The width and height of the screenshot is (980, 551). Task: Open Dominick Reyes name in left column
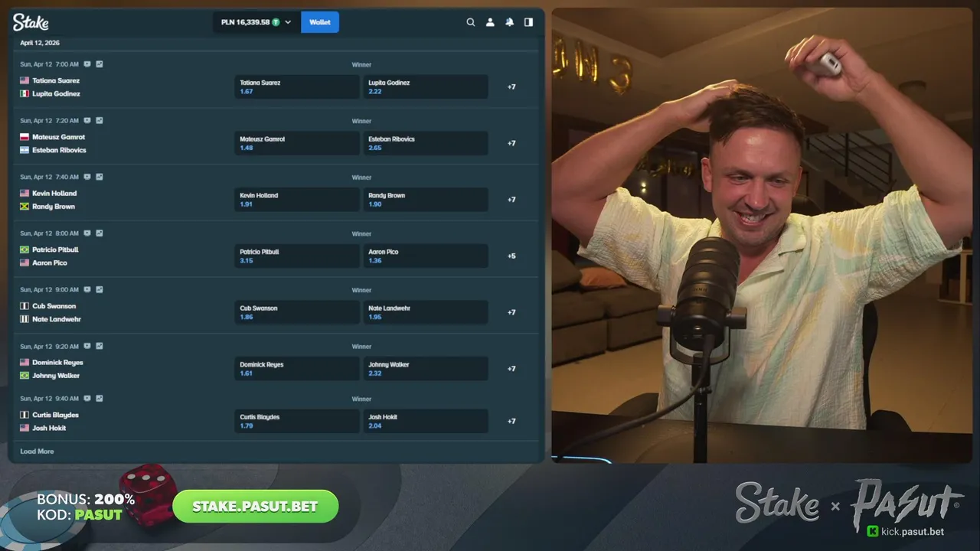pyautogui.click(x=57, y=363)
